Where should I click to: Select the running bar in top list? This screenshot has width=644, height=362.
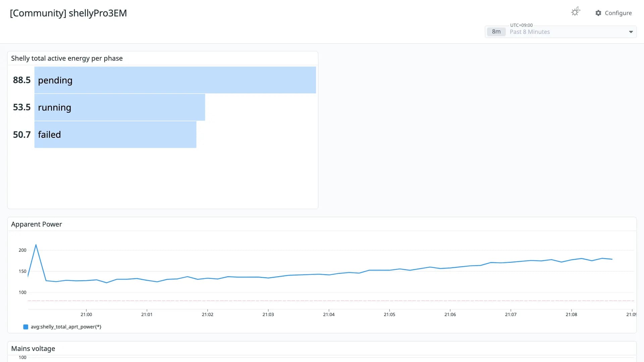coord(120,107)
